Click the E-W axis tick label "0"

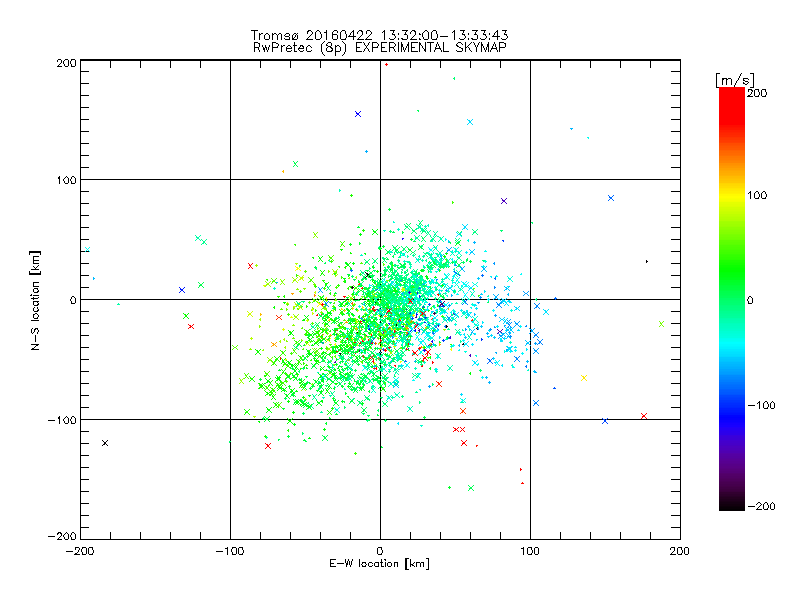380,551
